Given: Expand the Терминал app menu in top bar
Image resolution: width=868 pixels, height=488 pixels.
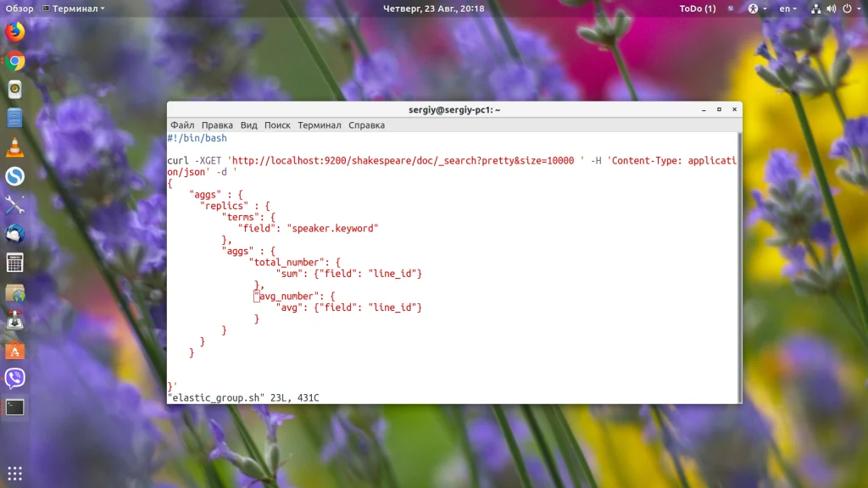Looking at the screenshot, I should point(74,8).
